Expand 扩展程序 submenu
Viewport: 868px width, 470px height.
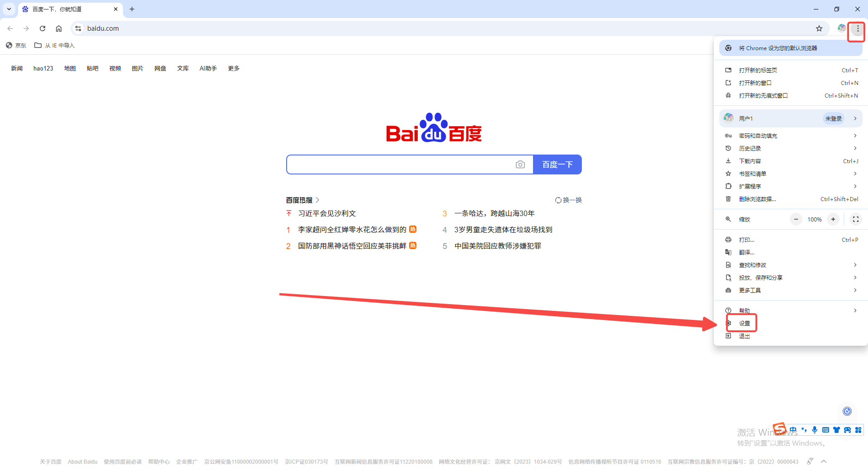coord(791,186)
